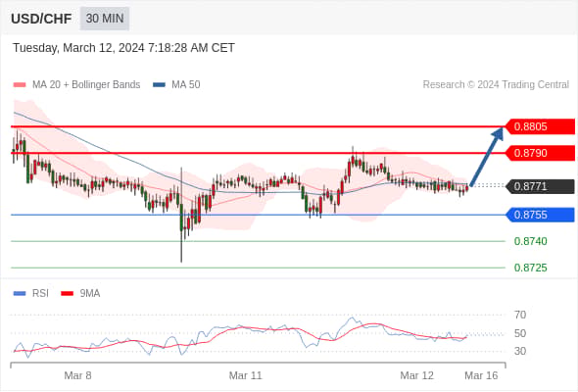Click the 0.8740 support level label
Screen dimensions: 578x392
tap(530, 241)
